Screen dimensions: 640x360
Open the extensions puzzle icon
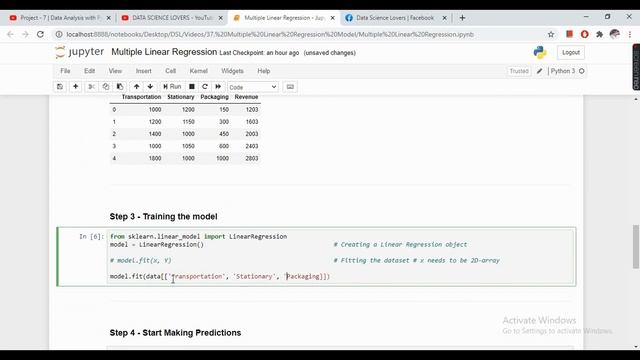(600, 34)
